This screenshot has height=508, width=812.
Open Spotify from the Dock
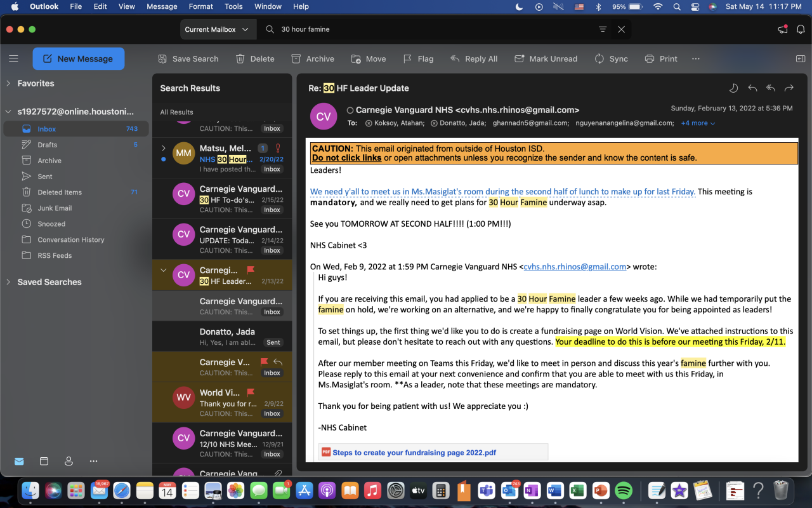(x=624, y=491)
